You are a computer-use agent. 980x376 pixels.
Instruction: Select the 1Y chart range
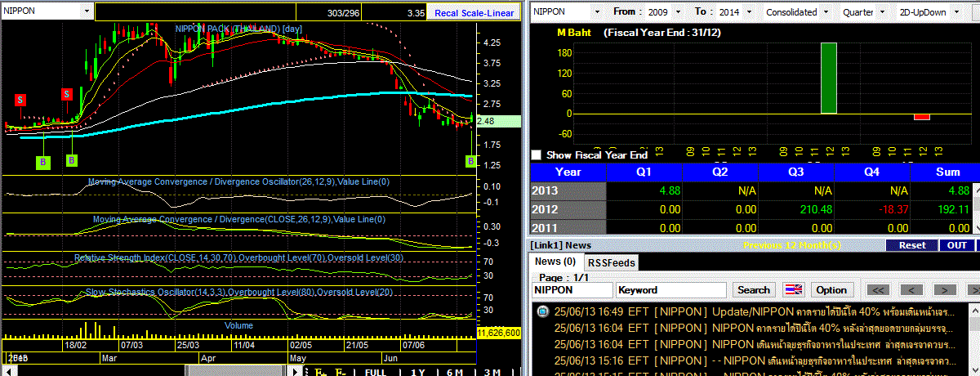coord(416,372)
